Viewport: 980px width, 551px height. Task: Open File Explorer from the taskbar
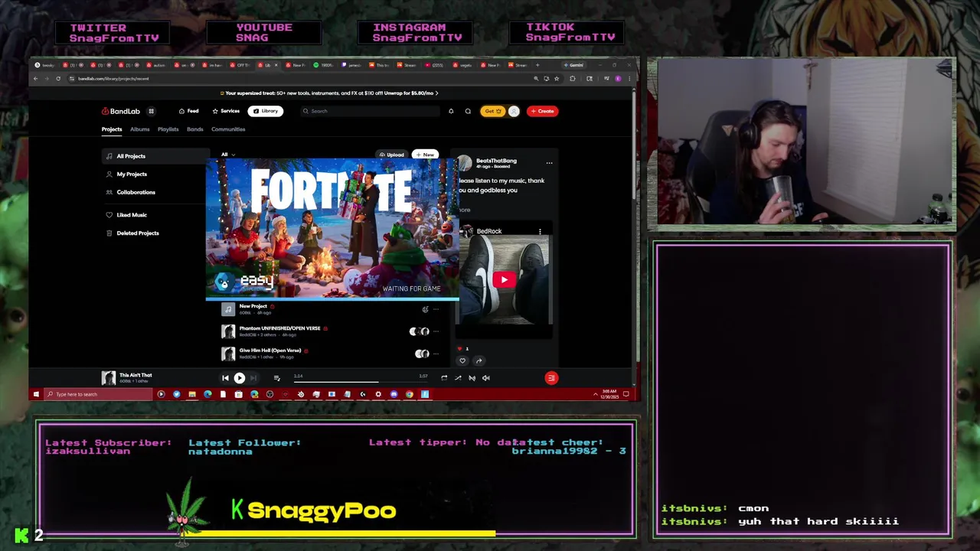pyautogui.click(x=192, y=394)
